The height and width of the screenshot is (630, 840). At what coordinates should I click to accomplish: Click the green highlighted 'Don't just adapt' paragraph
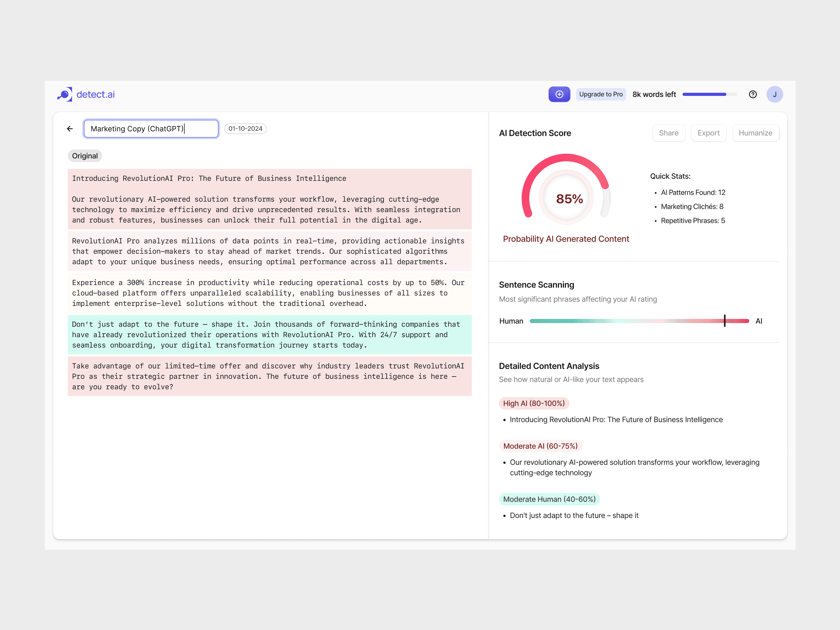270,334
